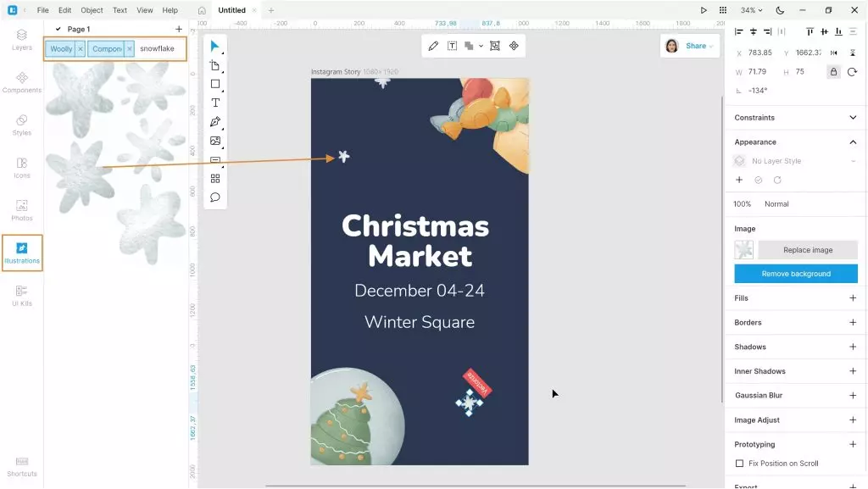Click the Create component icon in top toolbar
868x489 pixels.
(x=514, y=46)
